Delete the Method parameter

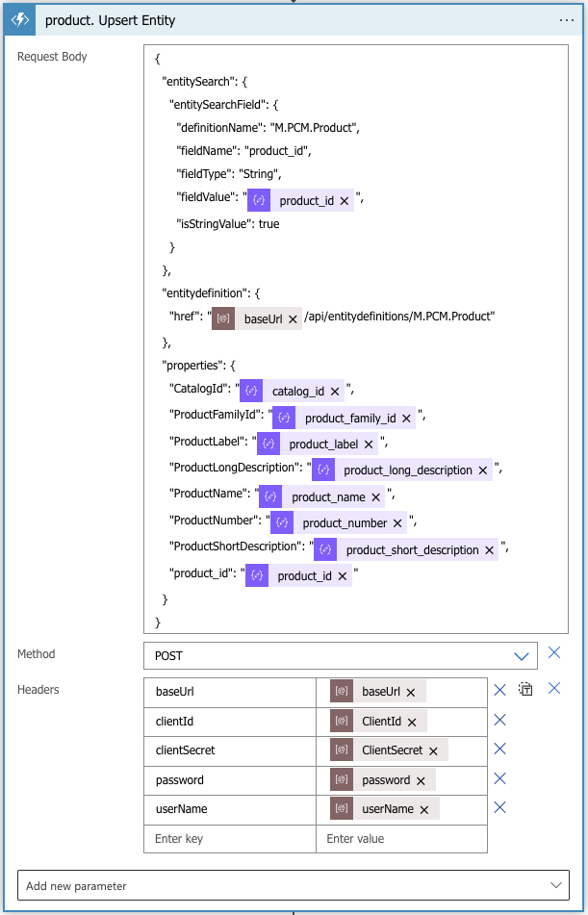pos(554,653)
